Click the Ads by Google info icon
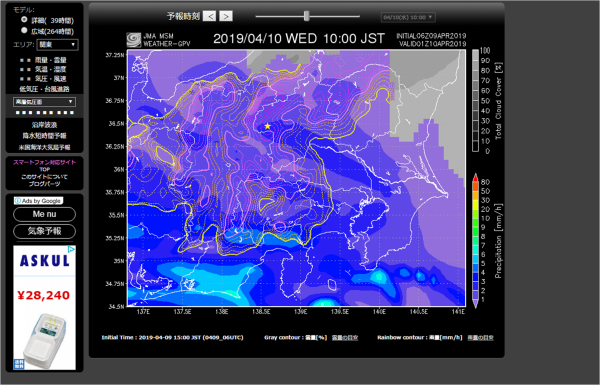600x385 pixels. click(18, 201)
